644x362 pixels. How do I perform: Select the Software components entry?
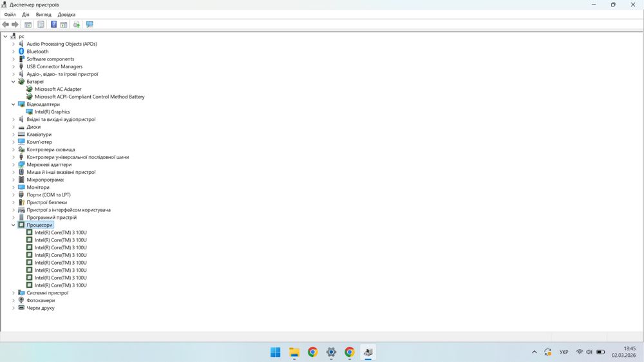tap(50, 59)
